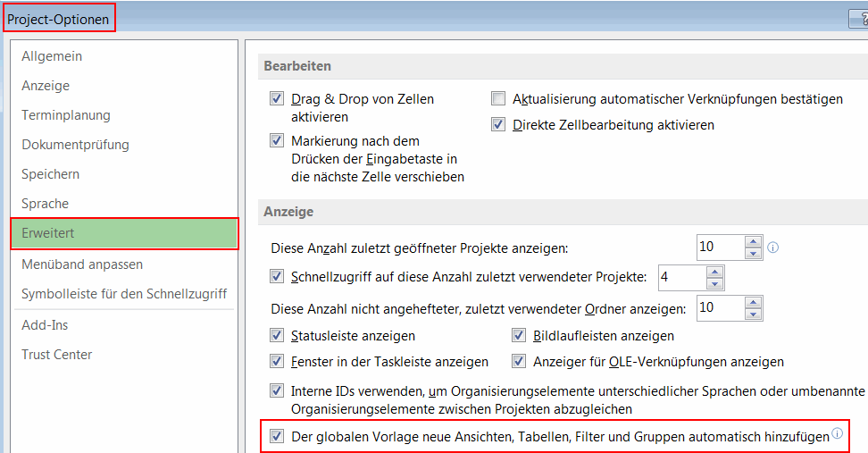The height and width of the screenshot is (453, 868).
Task: Toggle Statusleiste anzeigen checkbox
Action: click(x=277, y=336)
